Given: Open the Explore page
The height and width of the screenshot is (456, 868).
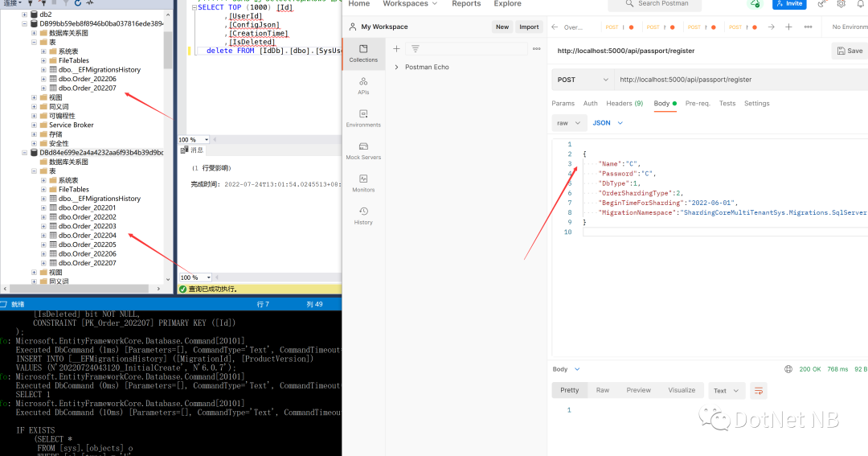Looking at the screenshot, I should click(x=508, y=3).
